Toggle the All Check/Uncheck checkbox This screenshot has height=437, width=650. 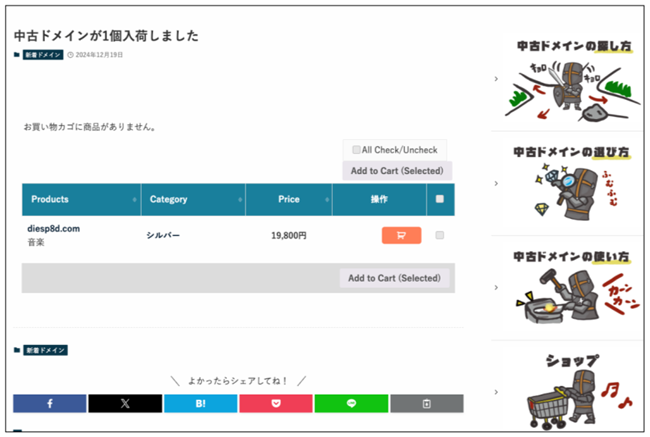[356, 150]
